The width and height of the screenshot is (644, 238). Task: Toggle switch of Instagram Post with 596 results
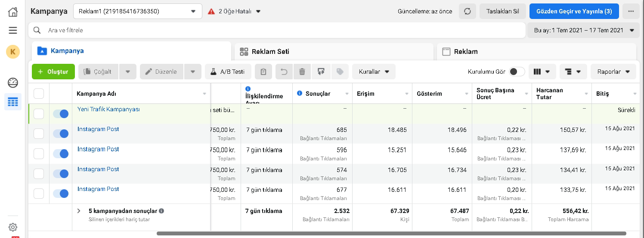click(x=61, y=153)
